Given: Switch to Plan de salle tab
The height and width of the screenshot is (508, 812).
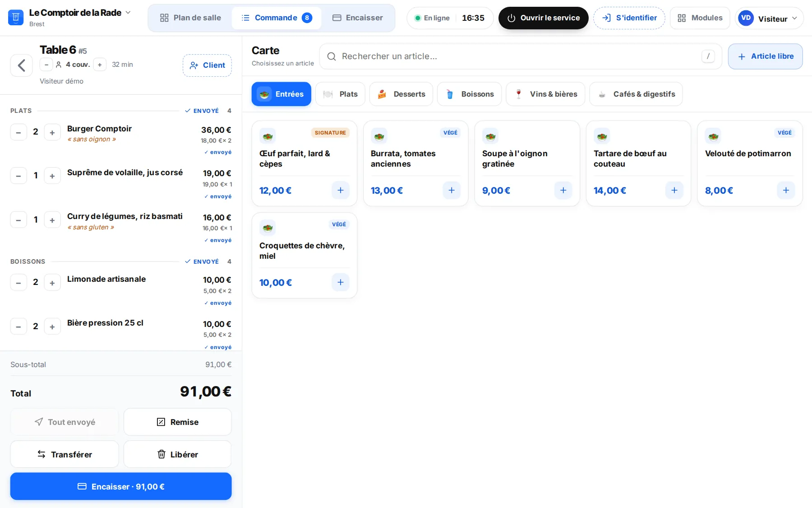Looking at the screenshot, I should tap(190, 18).
